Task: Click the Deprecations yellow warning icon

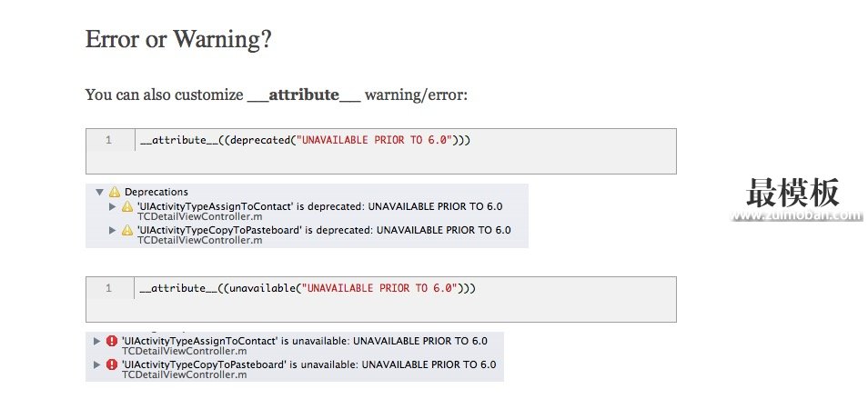Action: pyautogui.click(x=115, y=192)
